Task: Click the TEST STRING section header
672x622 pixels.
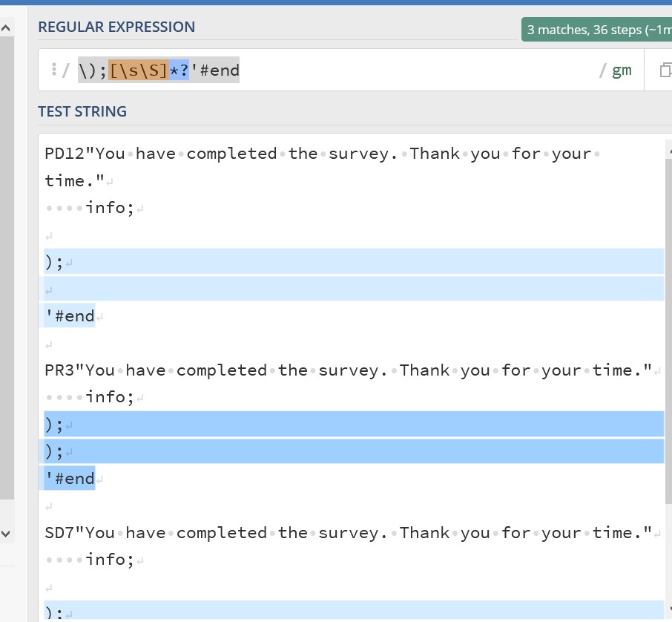Action: pos(82,111)
